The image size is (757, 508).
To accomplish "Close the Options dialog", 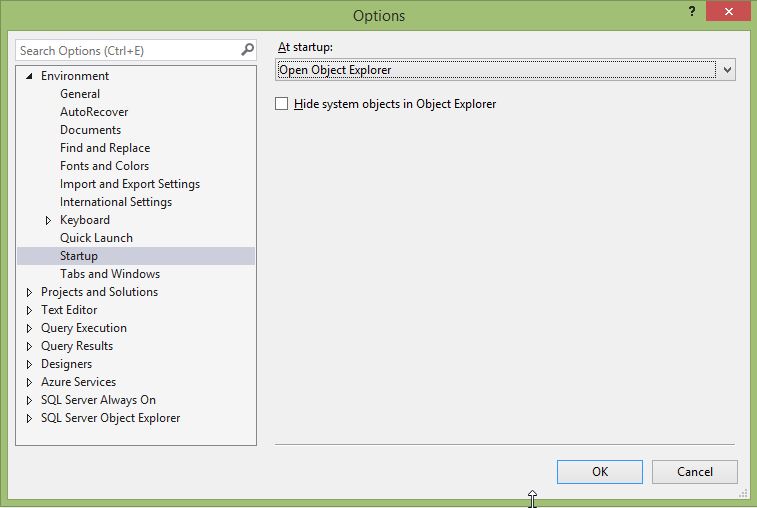I will click(x=728, y=11).
